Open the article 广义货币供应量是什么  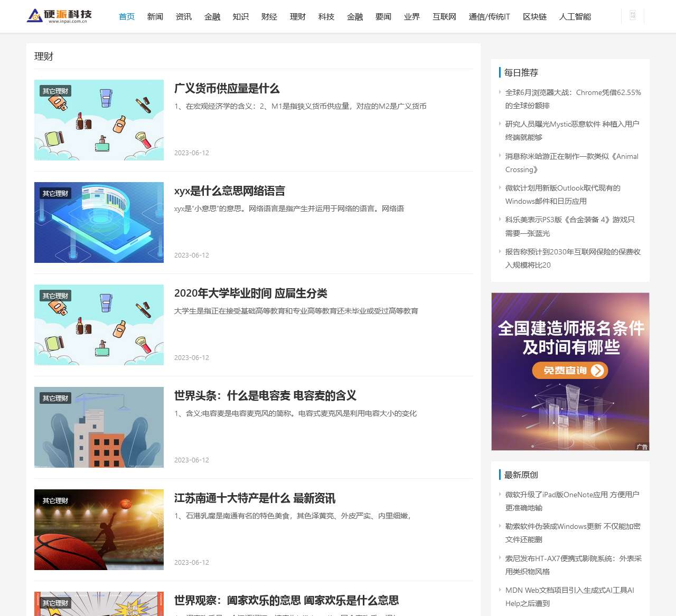[x=227, y=89]
